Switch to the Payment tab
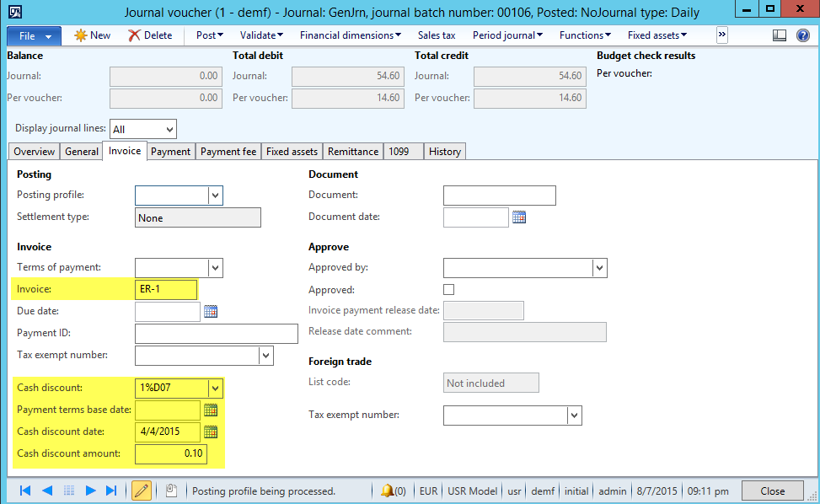The image size is (820, 504). tap(170, 152)
